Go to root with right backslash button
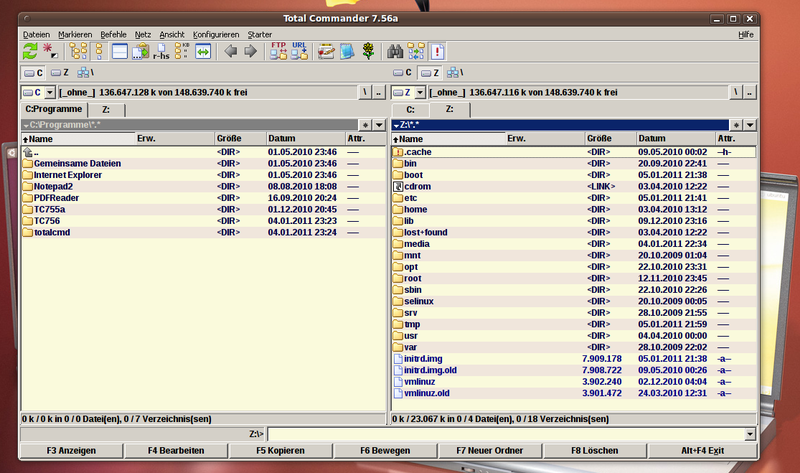The width and height of the screenshot is (800, 473). [735, 92]
